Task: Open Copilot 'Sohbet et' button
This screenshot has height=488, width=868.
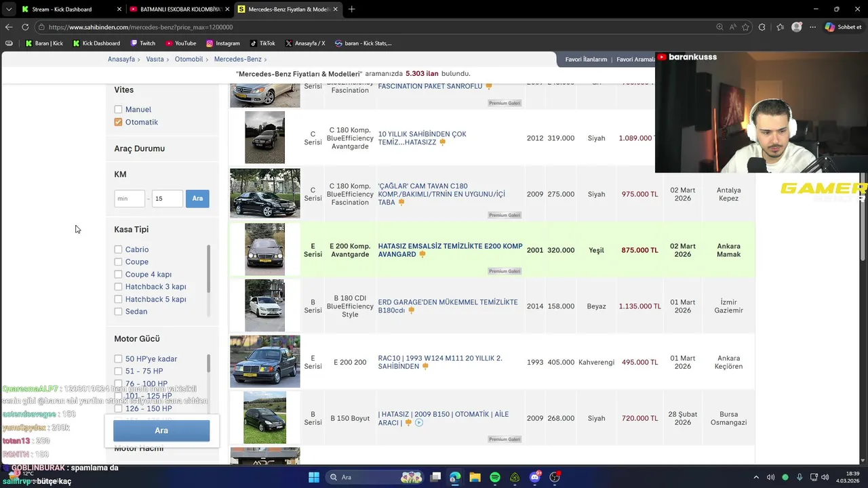Action: point(844,27)
